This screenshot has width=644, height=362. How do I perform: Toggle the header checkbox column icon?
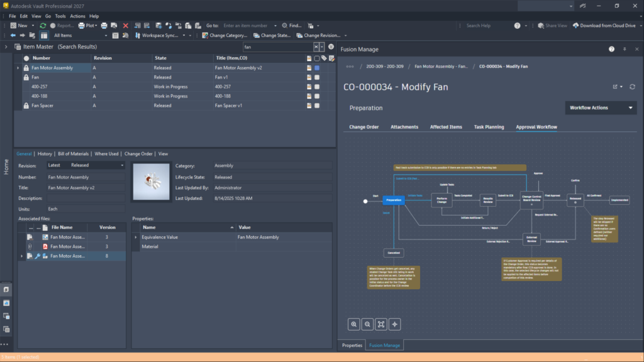(317, 58)
